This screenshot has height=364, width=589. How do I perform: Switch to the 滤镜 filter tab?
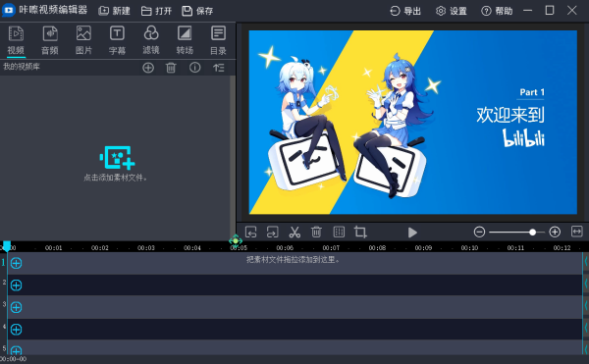point(151,40)
